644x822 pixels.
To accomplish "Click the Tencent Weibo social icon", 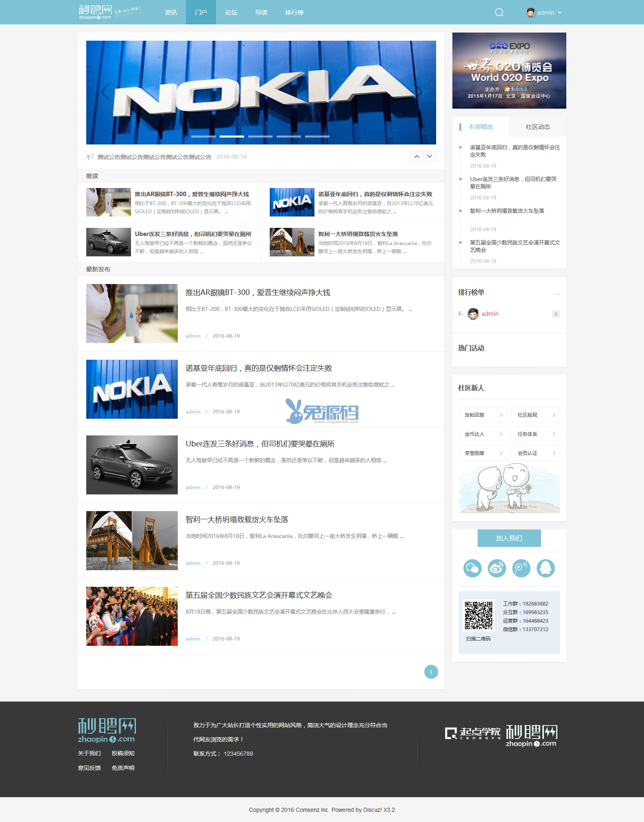I will (522, 568).
